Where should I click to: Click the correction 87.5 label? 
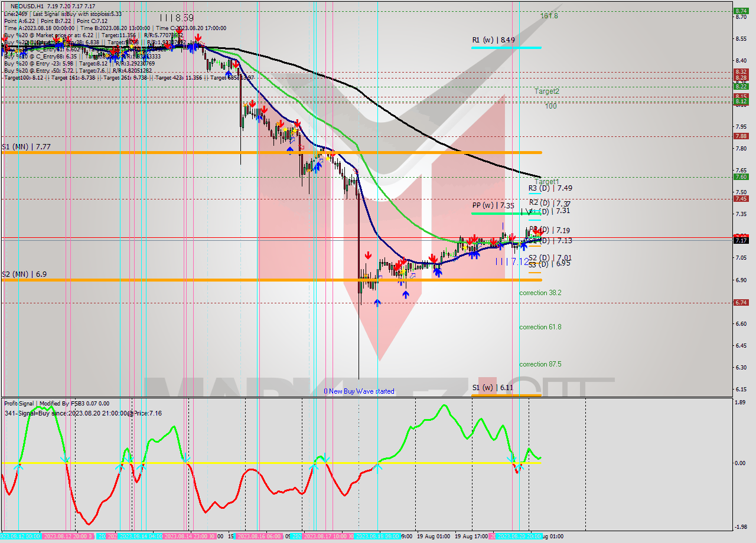coord(540,364)
